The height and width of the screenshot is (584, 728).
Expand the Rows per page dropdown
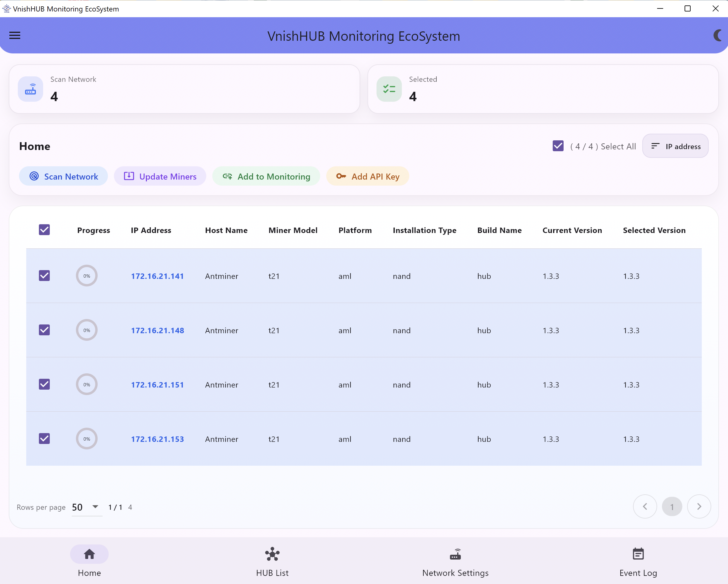coord(87,507)
